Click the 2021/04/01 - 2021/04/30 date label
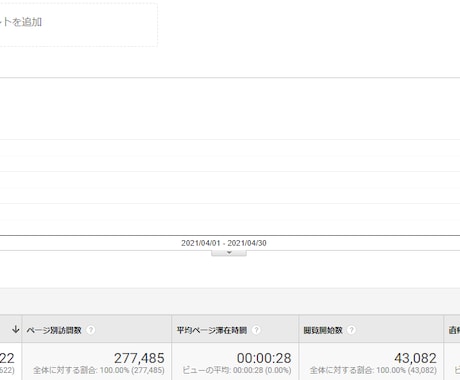The image size is (460, 380). pyautogui.click(x=224, y=243)
